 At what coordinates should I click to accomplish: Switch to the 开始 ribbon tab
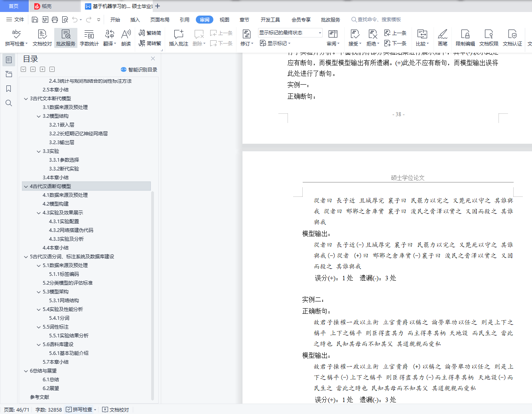click(115, 20)
